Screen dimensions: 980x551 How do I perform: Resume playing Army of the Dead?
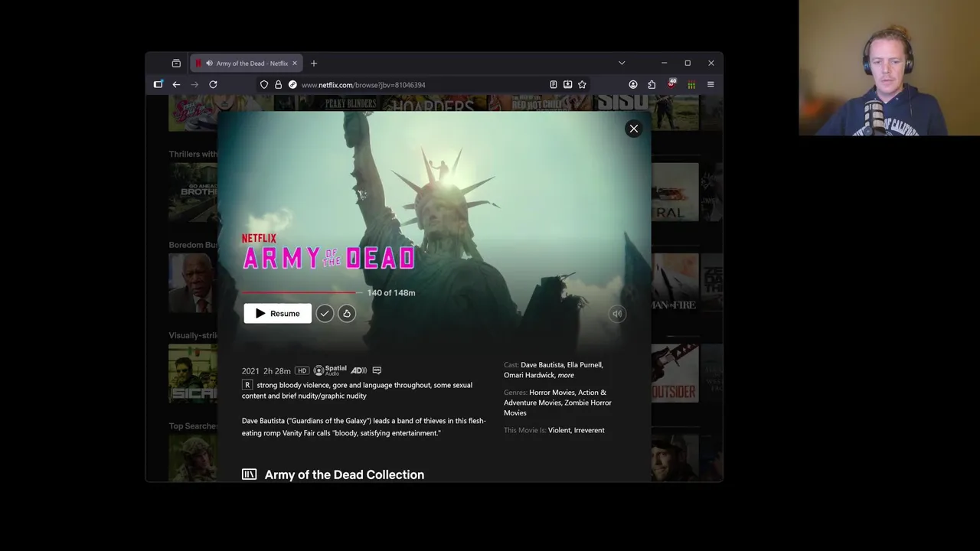click(x=277, y=313)
